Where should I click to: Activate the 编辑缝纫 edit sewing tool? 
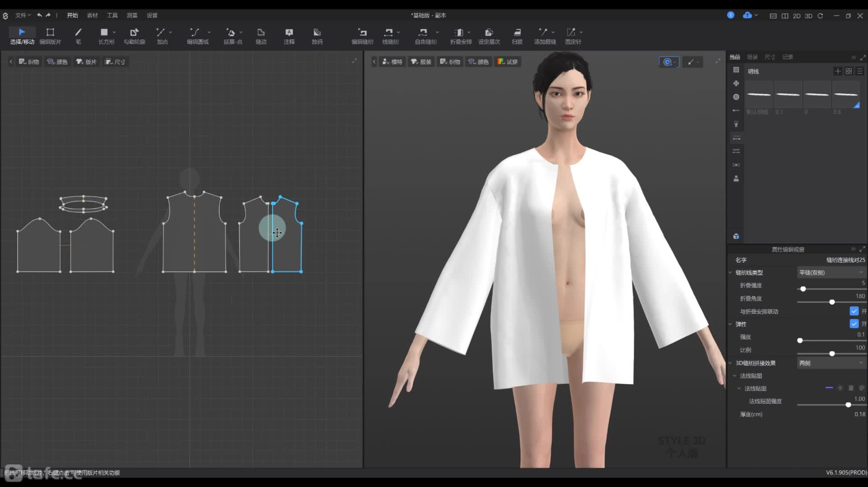[x=362, y=36]
